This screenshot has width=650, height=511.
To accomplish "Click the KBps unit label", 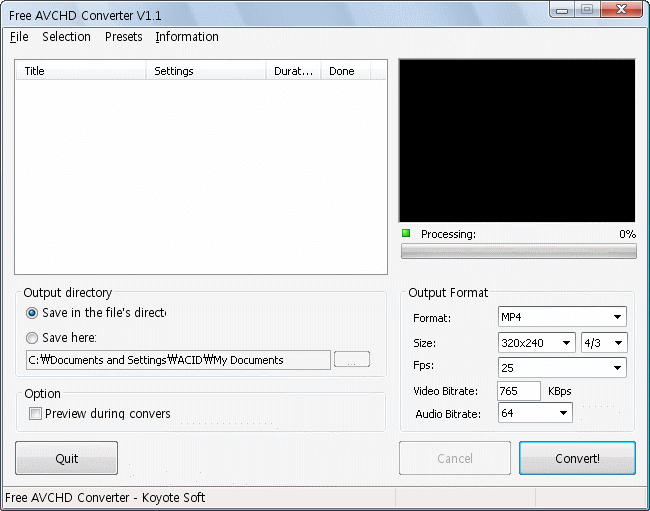I will point(560,391).
